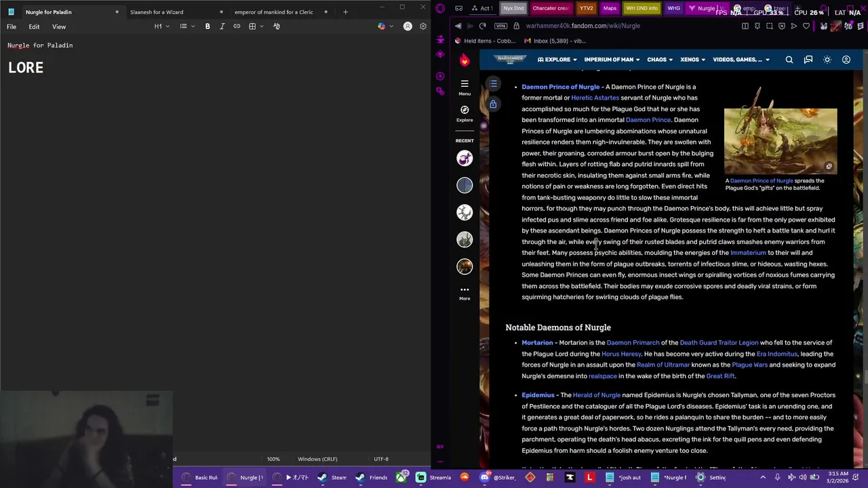The width and height of the screenshot is (868, 488).
Task: Open the Fandom search icon
Action: (x=789, y=60)
